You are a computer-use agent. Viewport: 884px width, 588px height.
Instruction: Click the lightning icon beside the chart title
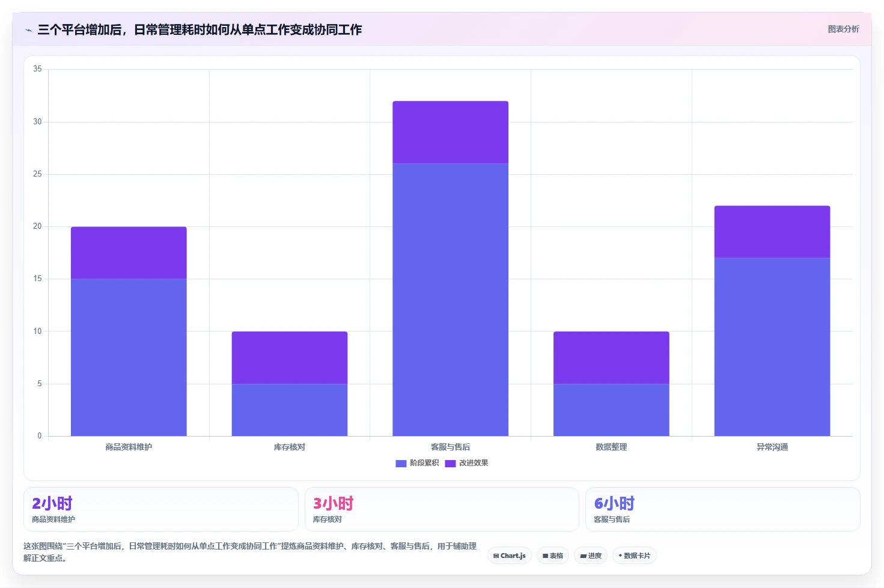click(x=28, y=30)
